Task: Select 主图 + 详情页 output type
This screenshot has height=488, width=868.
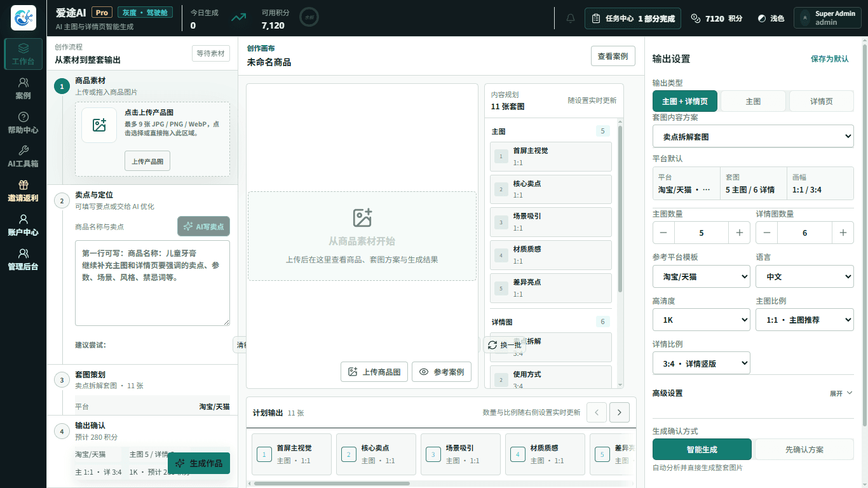Action: 685,101
